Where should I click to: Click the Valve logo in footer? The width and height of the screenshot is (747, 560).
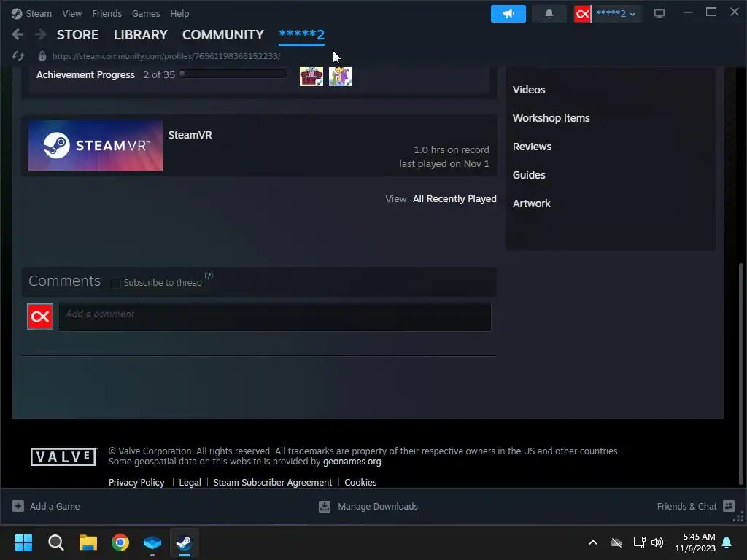(63, 456)
